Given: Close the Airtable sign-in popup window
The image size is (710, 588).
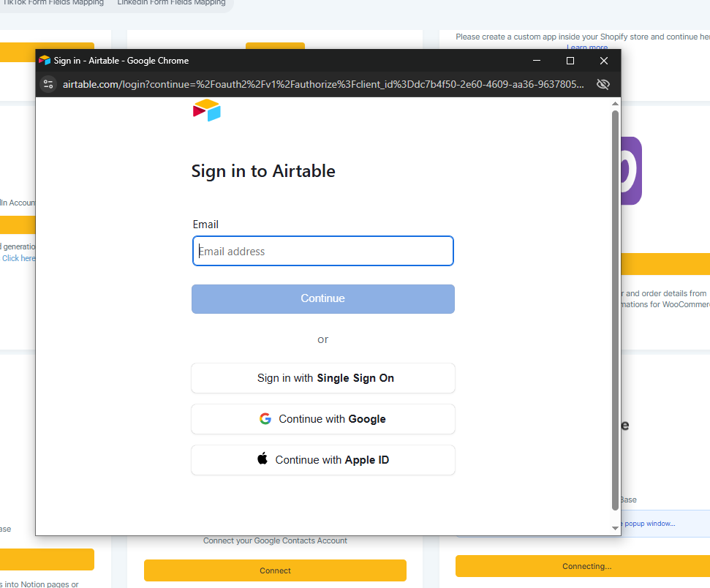Looking at the screenshot, I should coord(603,60).
